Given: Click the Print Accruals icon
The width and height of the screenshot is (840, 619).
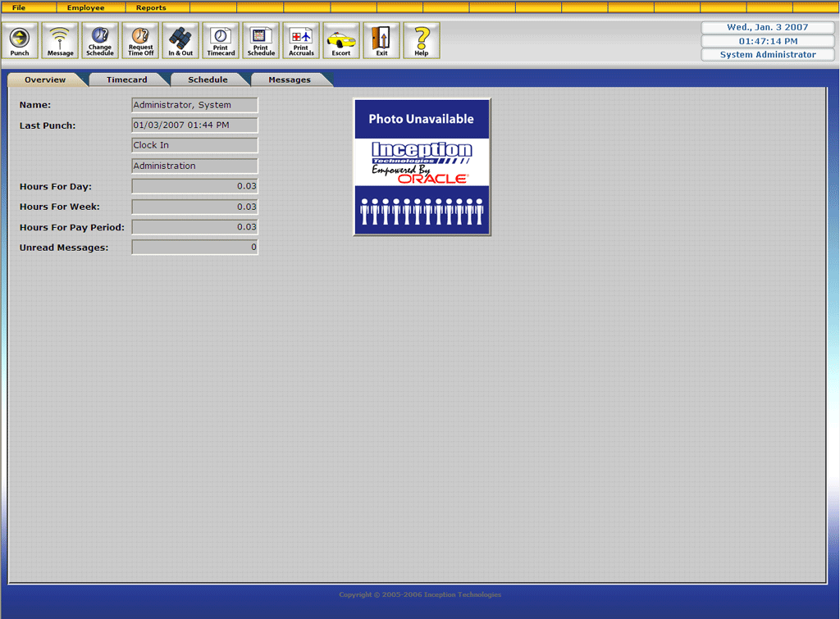Looking at the screenshot, I should pyautogui.click(x=301, y=40).
